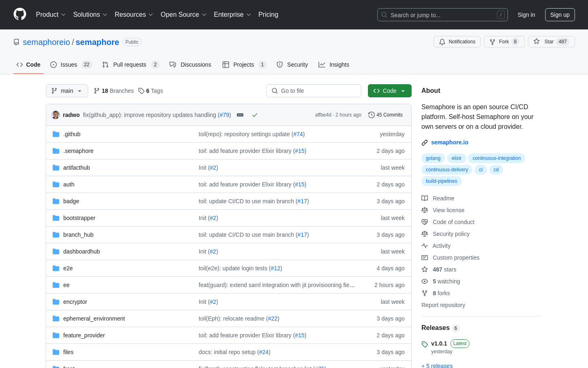Click the encryptor folder icon
Screen dimensions: 588x368
coord(56,302)
